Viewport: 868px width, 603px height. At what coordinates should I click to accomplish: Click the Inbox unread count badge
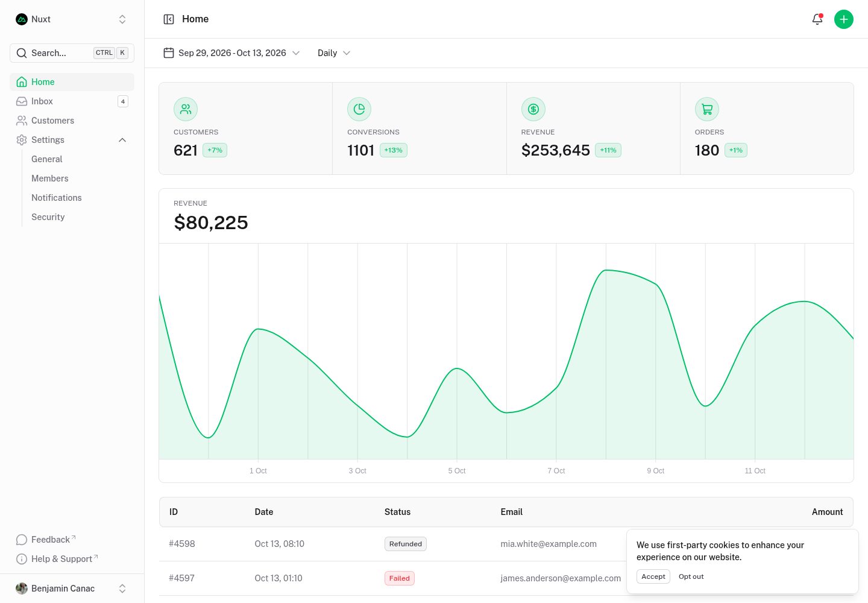[123, 101]
